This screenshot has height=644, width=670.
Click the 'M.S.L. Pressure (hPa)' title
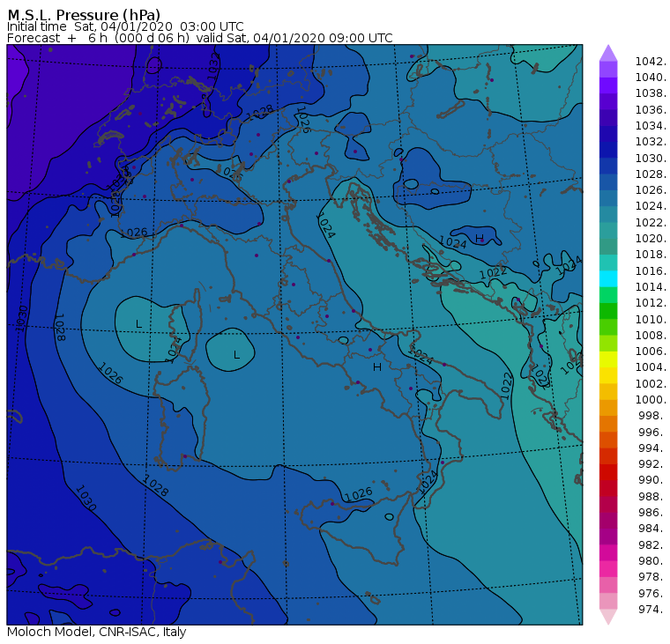[x=84, y=15]
